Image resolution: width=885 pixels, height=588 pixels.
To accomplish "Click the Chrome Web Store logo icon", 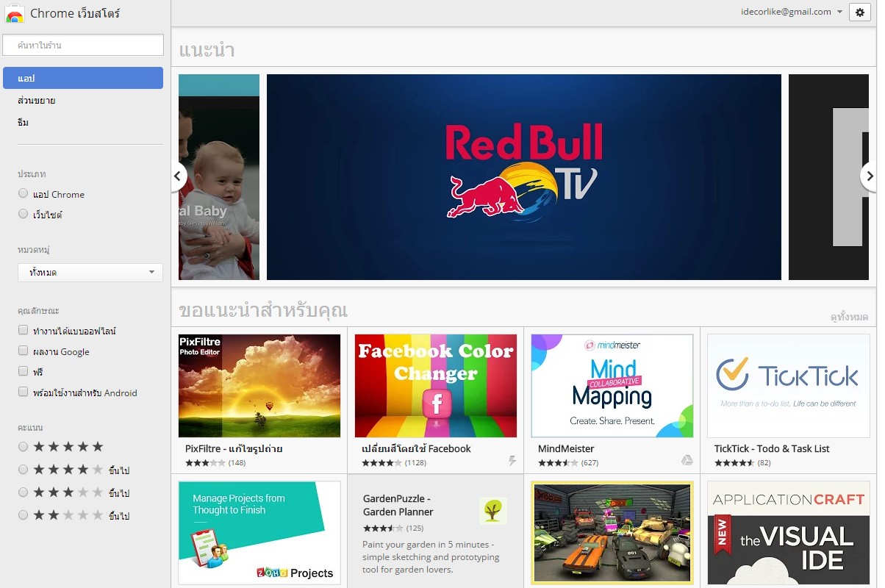I will coord(14,13).
